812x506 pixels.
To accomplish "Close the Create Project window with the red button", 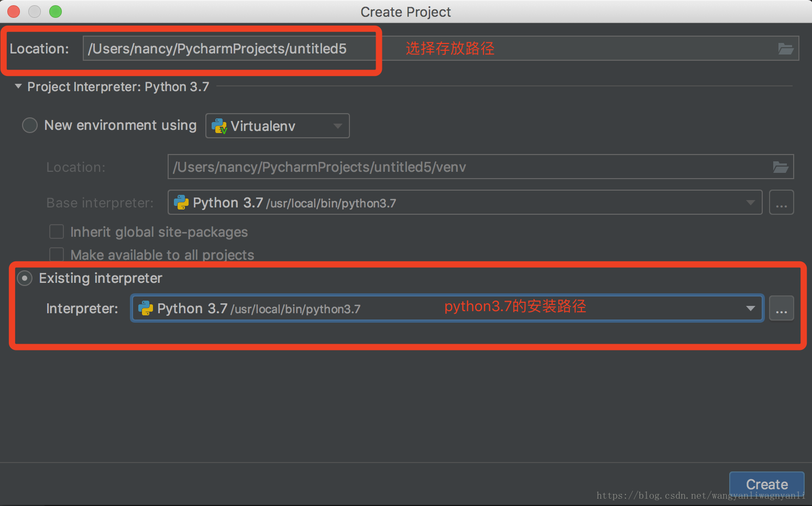I will click(14, 12).
